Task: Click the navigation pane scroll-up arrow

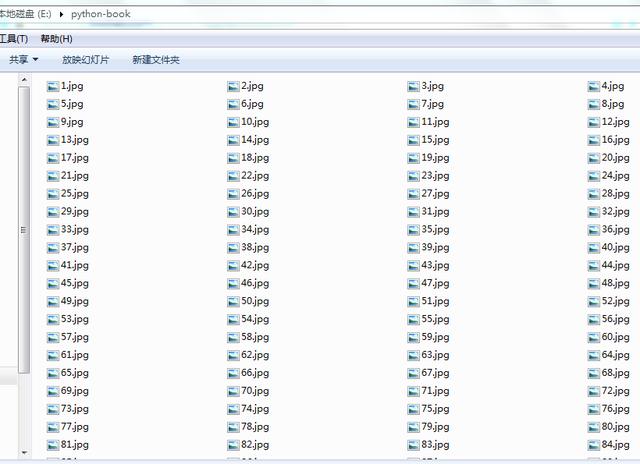Action: [24, 80]
